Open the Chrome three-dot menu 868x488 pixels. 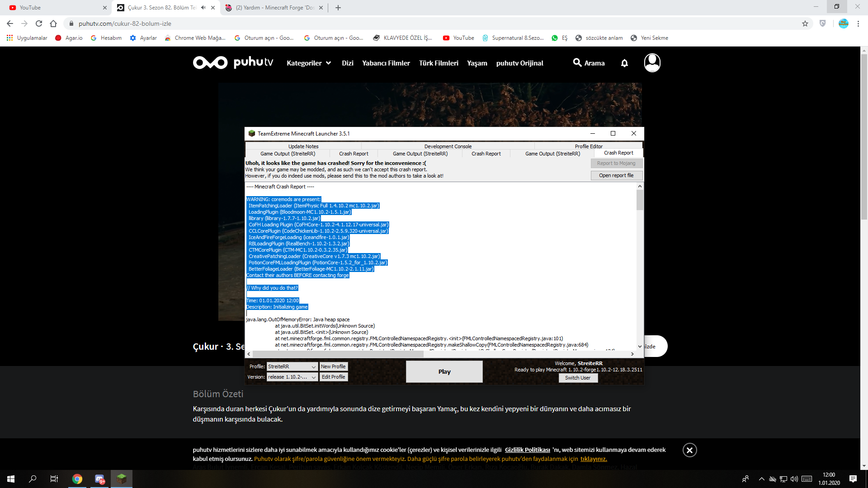pos(858,23)
